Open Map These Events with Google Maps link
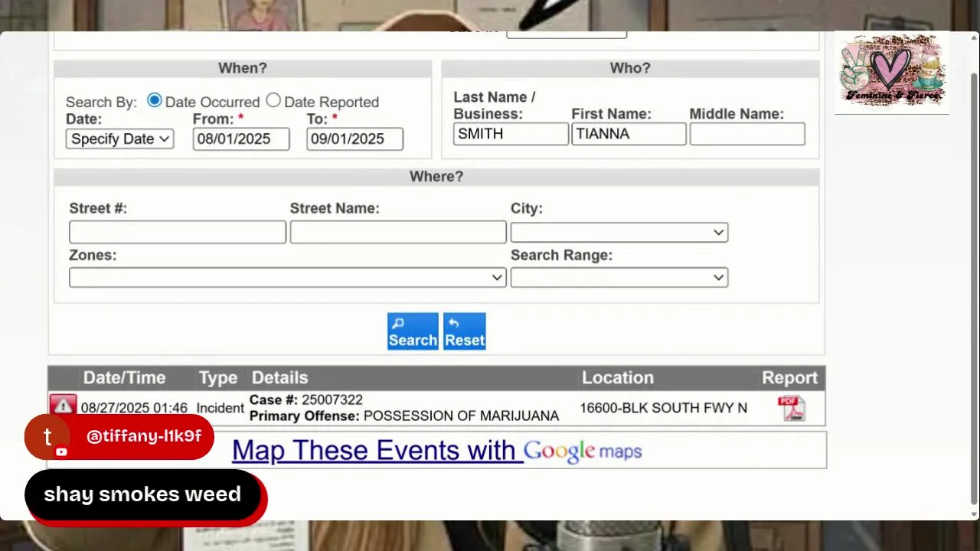This screenshot has height=551, width=980. point(436,450)
